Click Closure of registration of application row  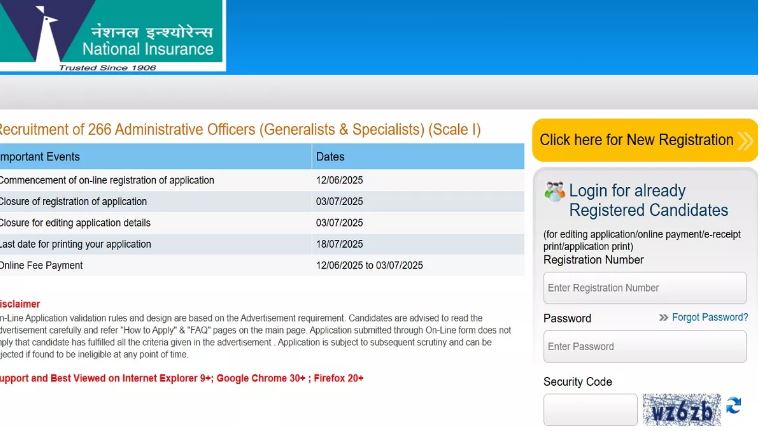pyautogui.click(x=262, y=201)
